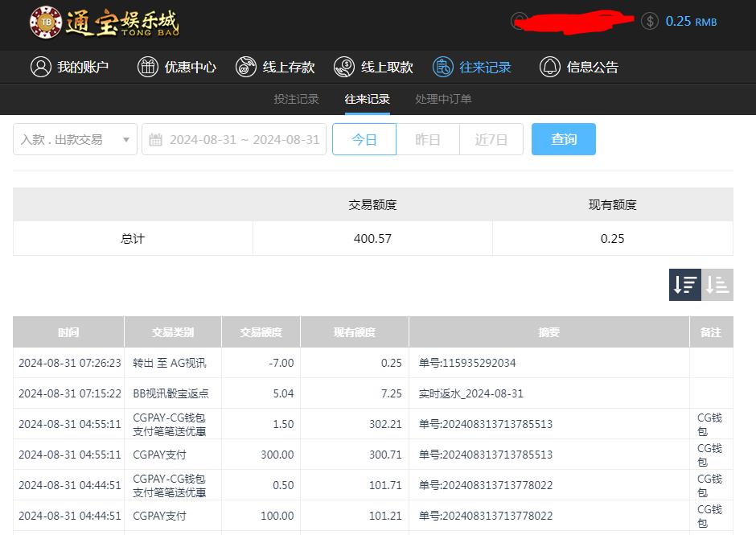Expand the date range picker
This screenshot has height=535, width=756.
point(233,138)
